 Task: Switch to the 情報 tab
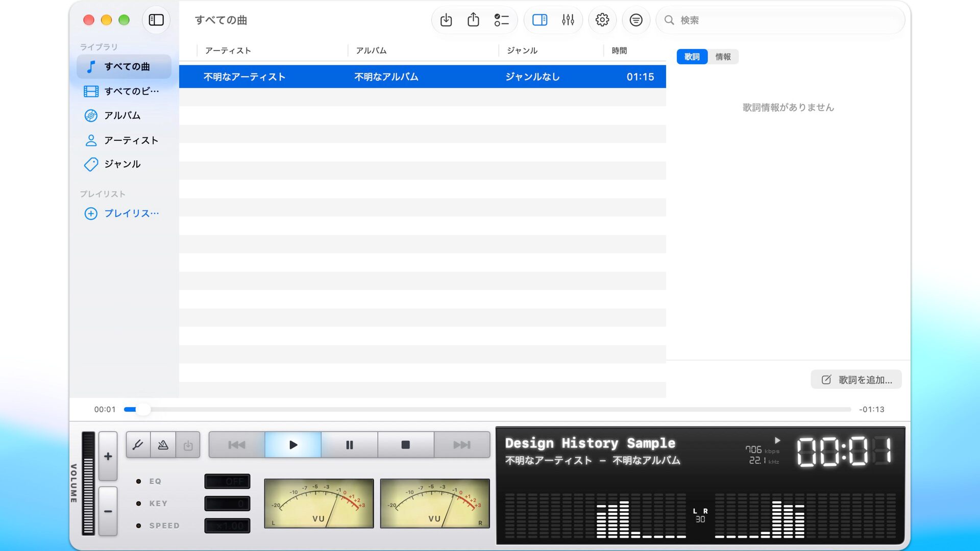(x=723, y=57)
